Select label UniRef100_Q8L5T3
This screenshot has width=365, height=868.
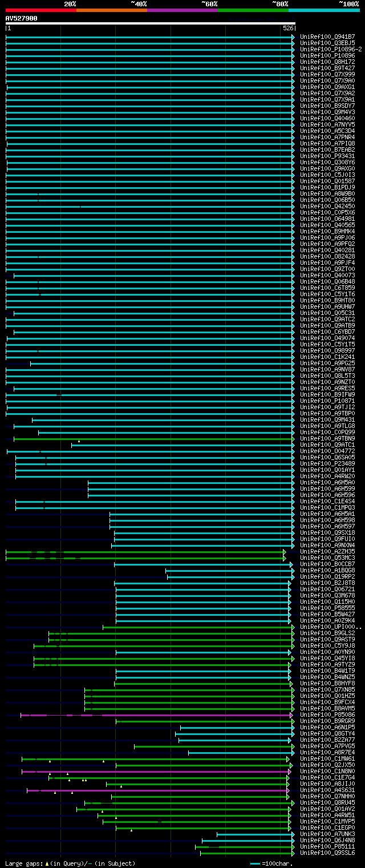click(x=327, y=376)
